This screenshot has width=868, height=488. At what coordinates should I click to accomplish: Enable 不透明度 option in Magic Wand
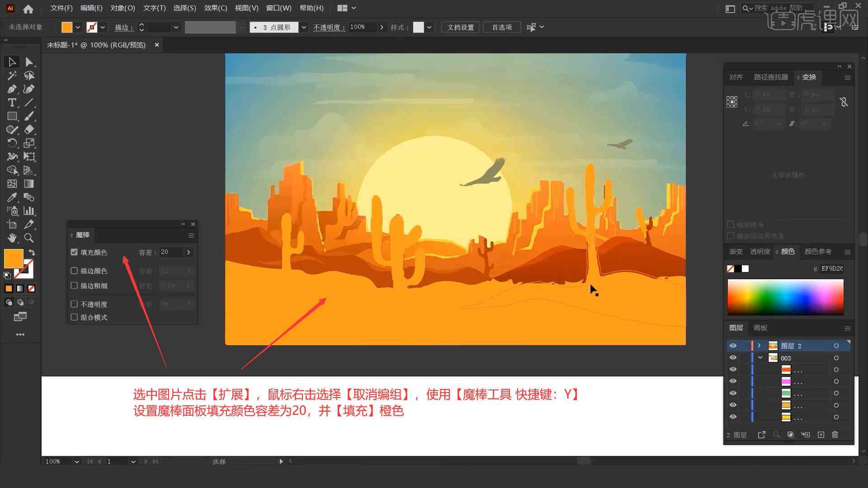click(75, 304)
